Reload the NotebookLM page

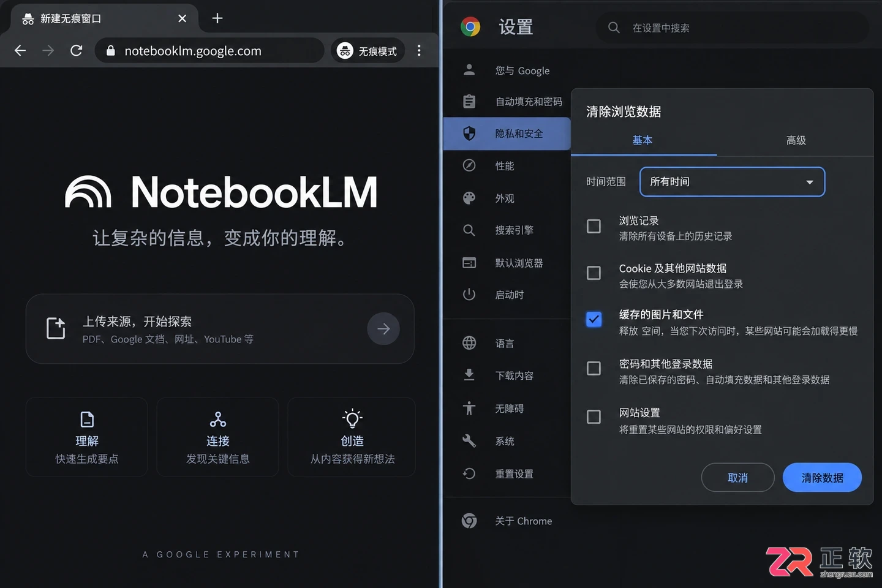pos(77,51)
